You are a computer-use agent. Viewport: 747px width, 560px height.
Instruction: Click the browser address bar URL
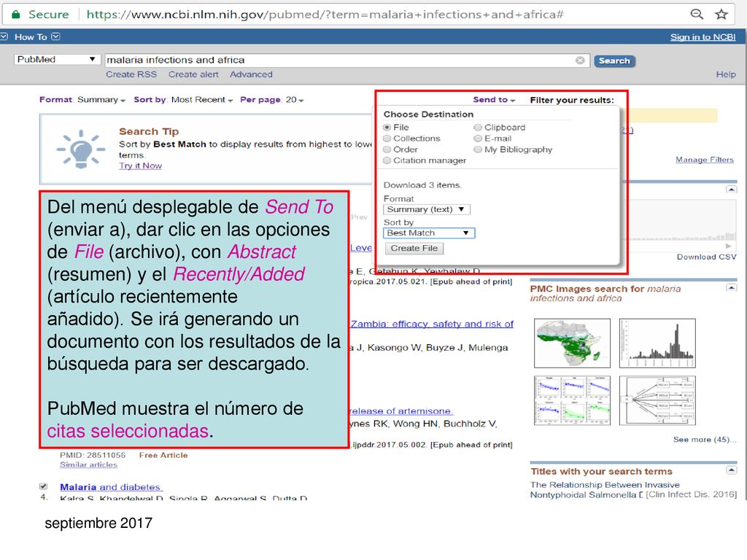pyautogui.click(x=325, y=15)
